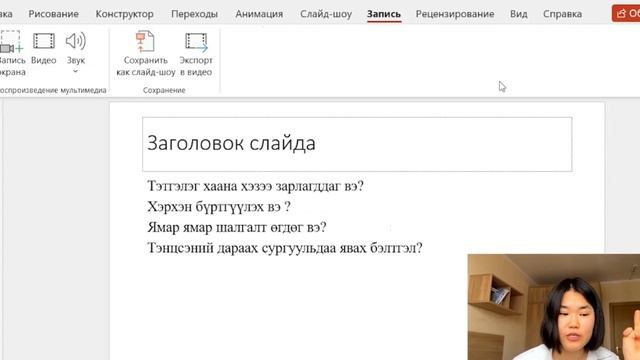Click the line 'Ямар ямар шалгалт өгдөг вэ?'
The width and height of the screenshot is (640, 360).
[x=237, y=227]
